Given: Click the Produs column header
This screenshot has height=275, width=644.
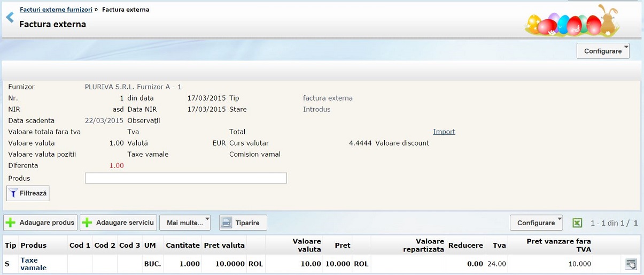Looking at the screenshot, I should coord(33,245).
